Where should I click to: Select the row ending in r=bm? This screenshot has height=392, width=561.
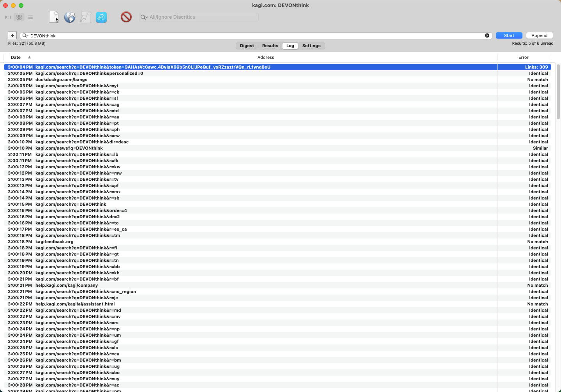(x=277, y=360)
